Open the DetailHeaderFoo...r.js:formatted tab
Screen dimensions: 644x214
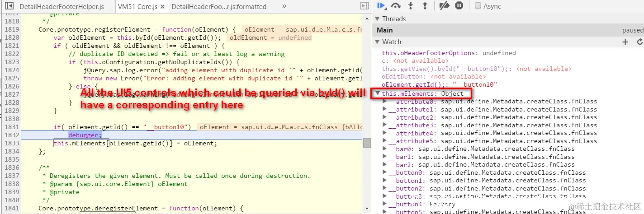[219, 6]
